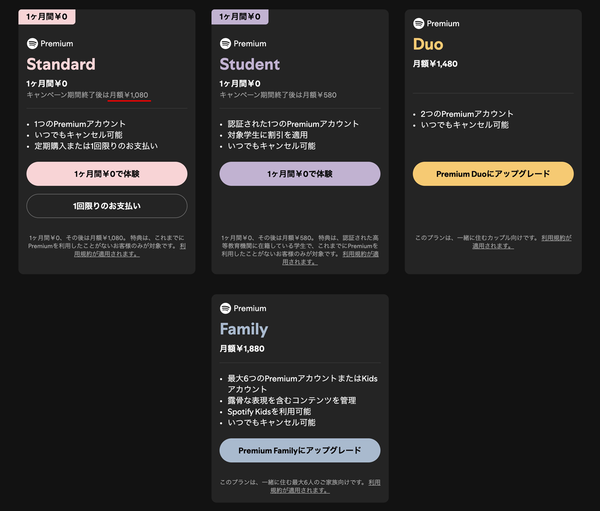Select the Student plan title
The height and width of the screenshot is (511, 600).
[x=249, y=64]
